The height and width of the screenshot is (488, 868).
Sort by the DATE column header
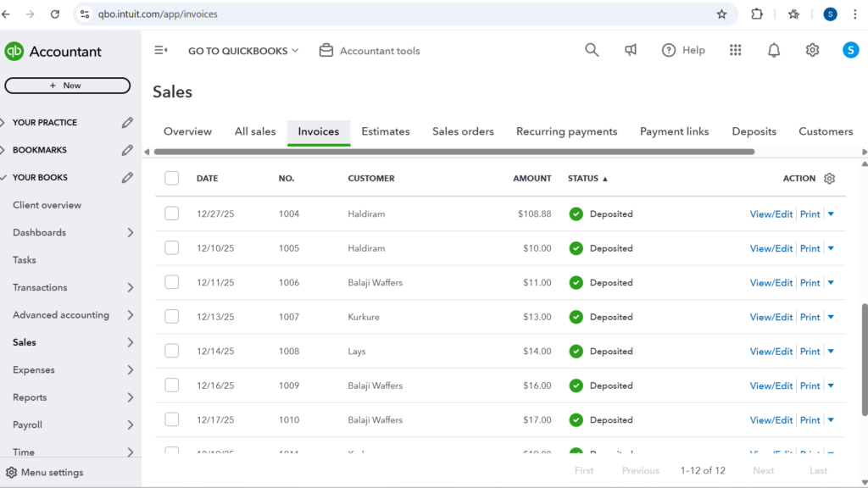tap(207, 179)
